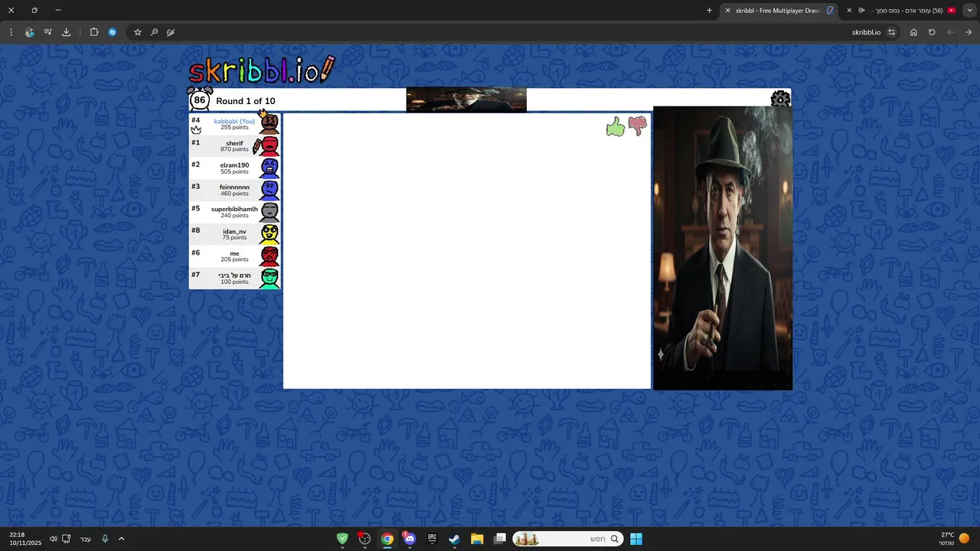
Task: Switch input language עבר indicator
Action: pyautogui.click(x=85, y=539)
